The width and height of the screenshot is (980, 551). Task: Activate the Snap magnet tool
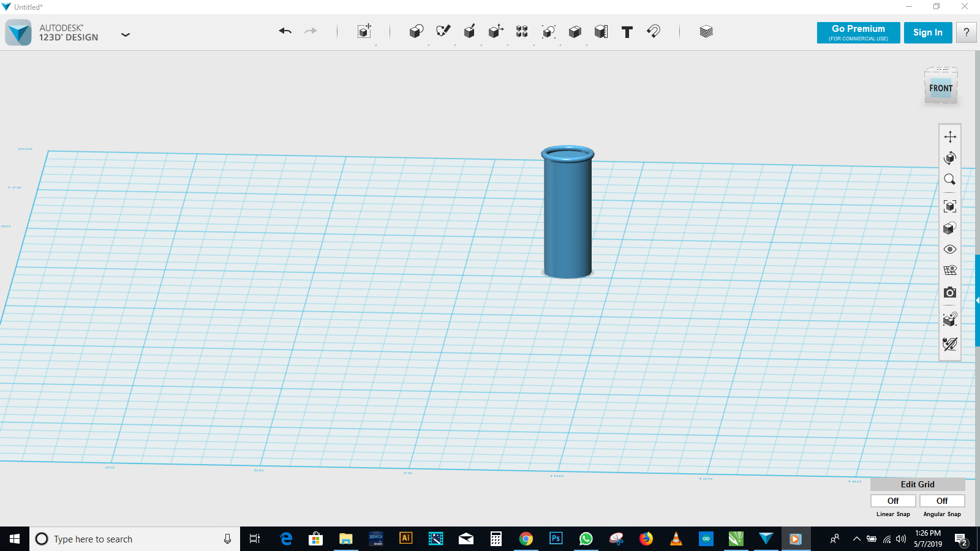coord(654,32)
